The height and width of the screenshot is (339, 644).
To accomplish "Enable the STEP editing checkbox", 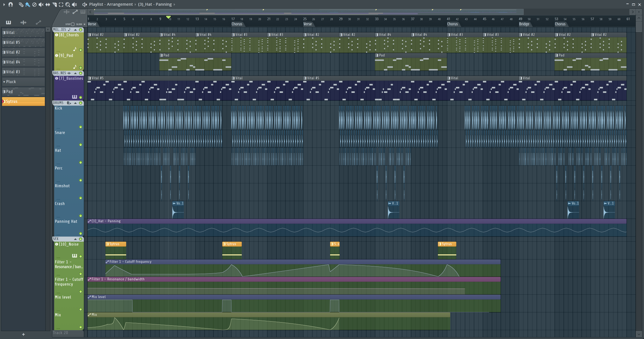I will click(x=73, y=24).
